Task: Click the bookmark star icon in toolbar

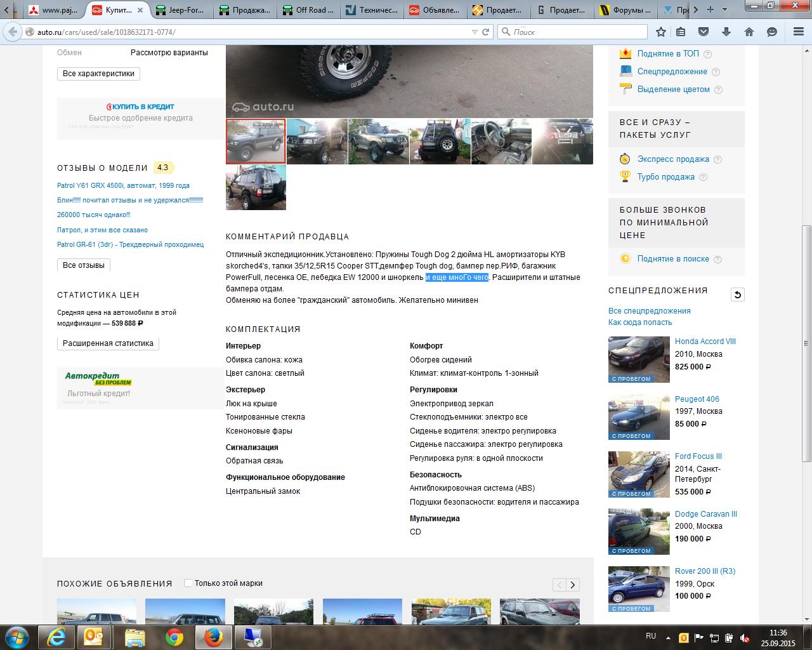Action: (661, 32)
